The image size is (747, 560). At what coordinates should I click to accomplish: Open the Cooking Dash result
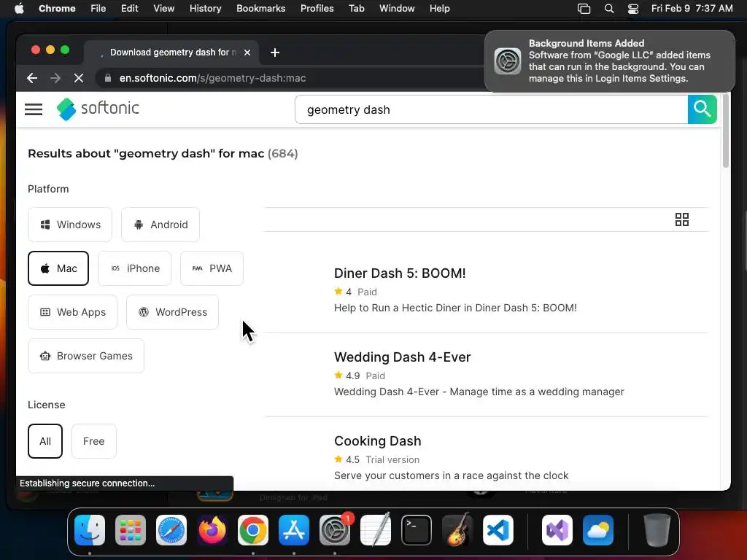coord(377,441)
